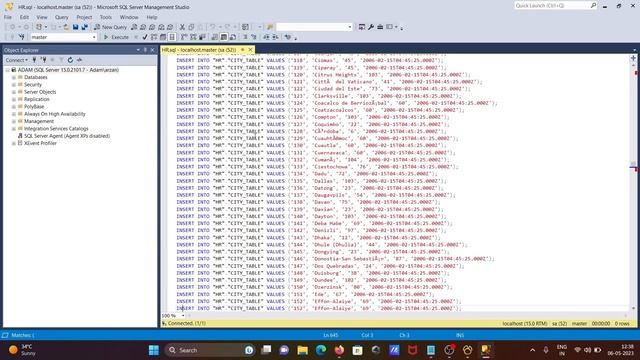
Task: Open the Edit menu
Action: coord(24,17)
